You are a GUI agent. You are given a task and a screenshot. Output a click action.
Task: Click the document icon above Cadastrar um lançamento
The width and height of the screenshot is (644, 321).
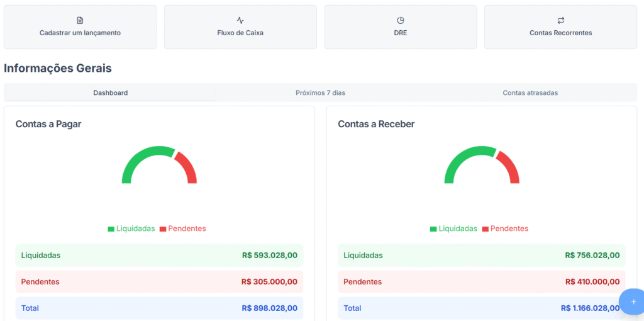[x=80, y=20]
